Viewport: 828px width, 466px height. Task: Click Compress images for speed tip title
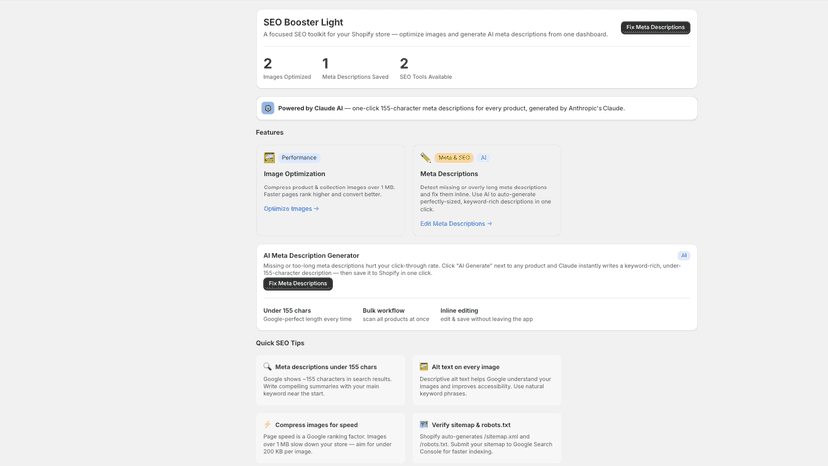(x=316, y=425)
